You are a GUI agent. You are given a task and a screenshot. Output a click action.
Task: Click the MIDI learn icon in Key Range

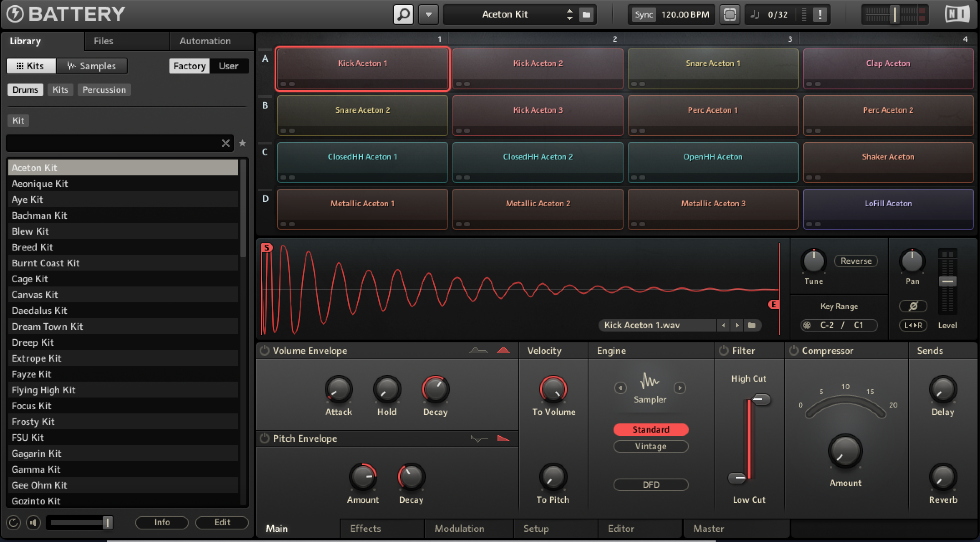click(807, 325)
